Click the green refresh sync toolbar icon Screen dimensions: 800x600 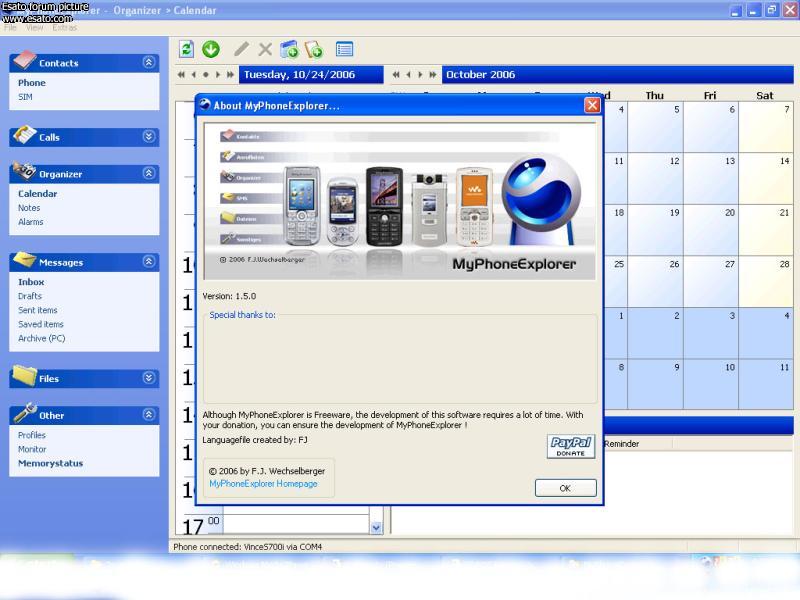point(187,49)
